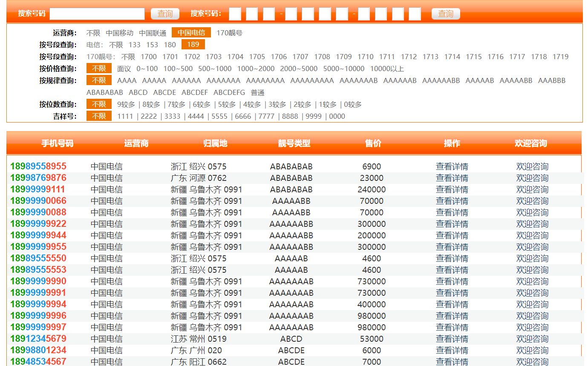Select the 不限 option in lucky number row
This screenshot has height=366, width=588.
pos(99,116)
